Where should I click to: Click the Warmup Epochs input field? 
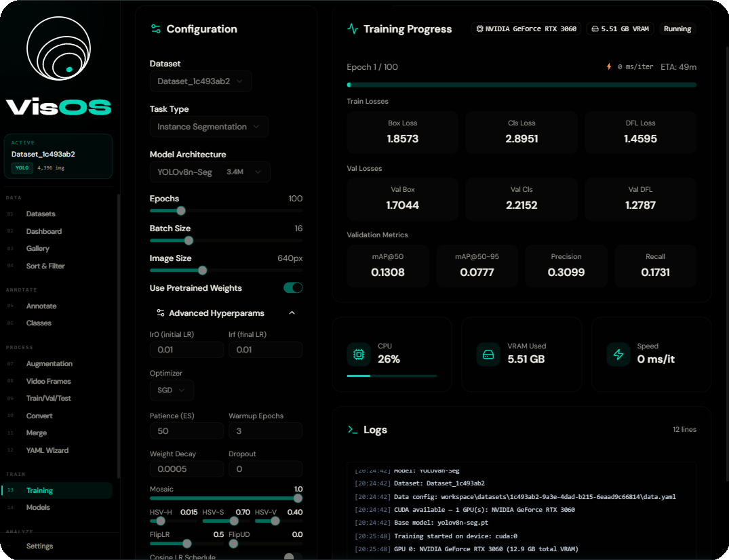pos(265,431)
